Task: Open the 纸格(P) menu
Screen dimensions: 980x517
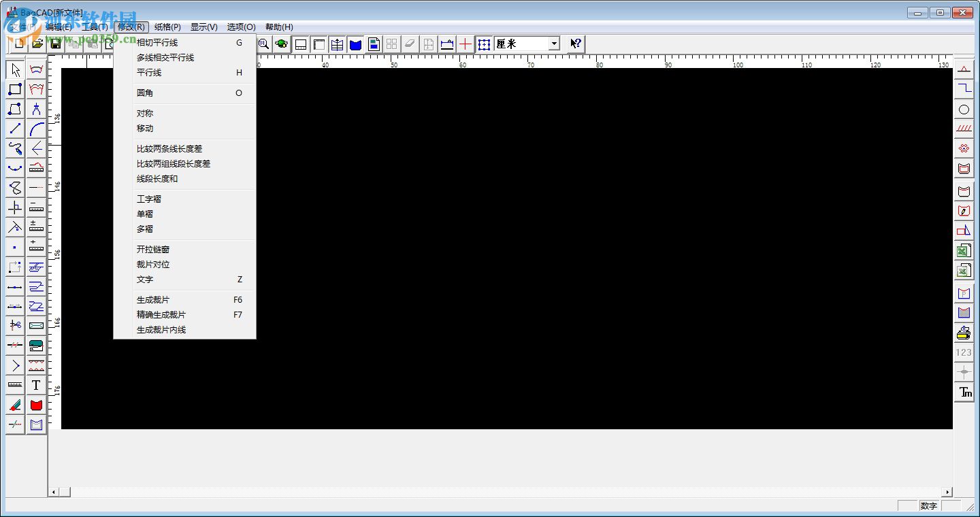Action: [167, 27]
